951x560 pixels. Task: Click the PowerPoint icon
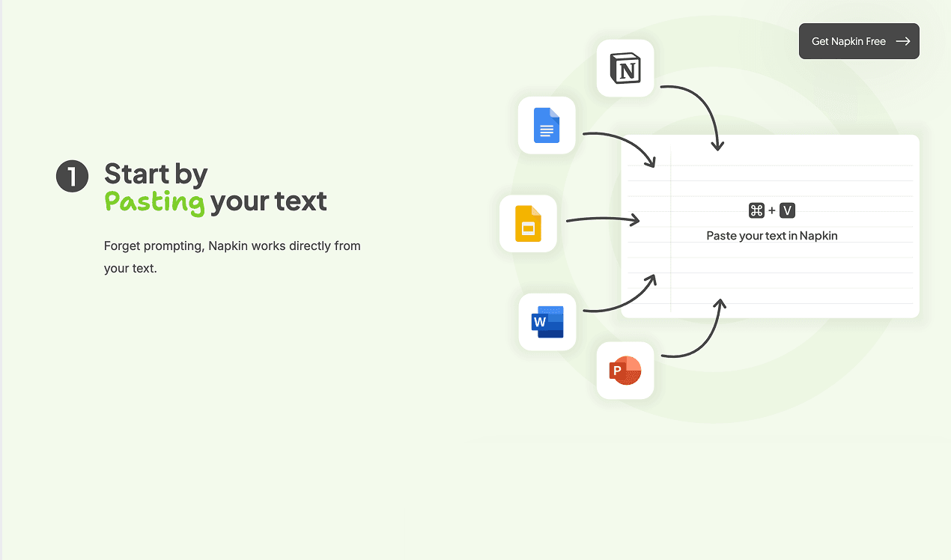[625, 370]
